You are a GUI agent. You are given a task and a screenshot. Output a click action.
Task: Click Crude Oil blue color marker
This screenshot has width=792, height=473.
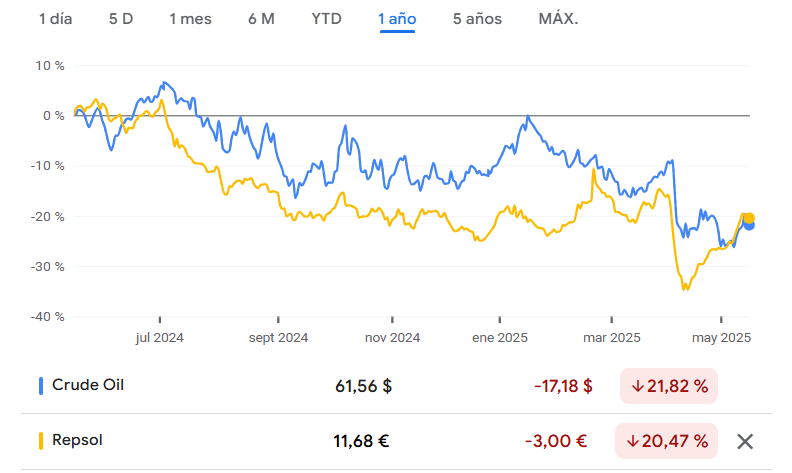tap(41, 385)
